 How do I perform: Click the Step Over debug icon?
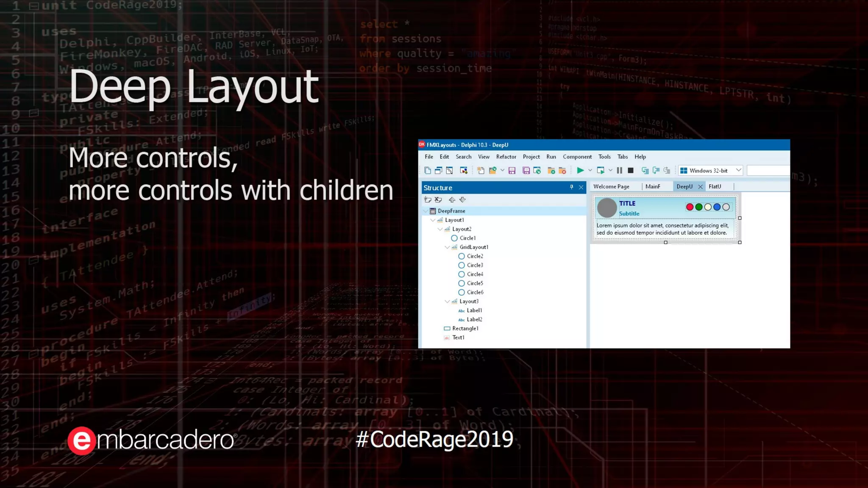click(656, 170)
